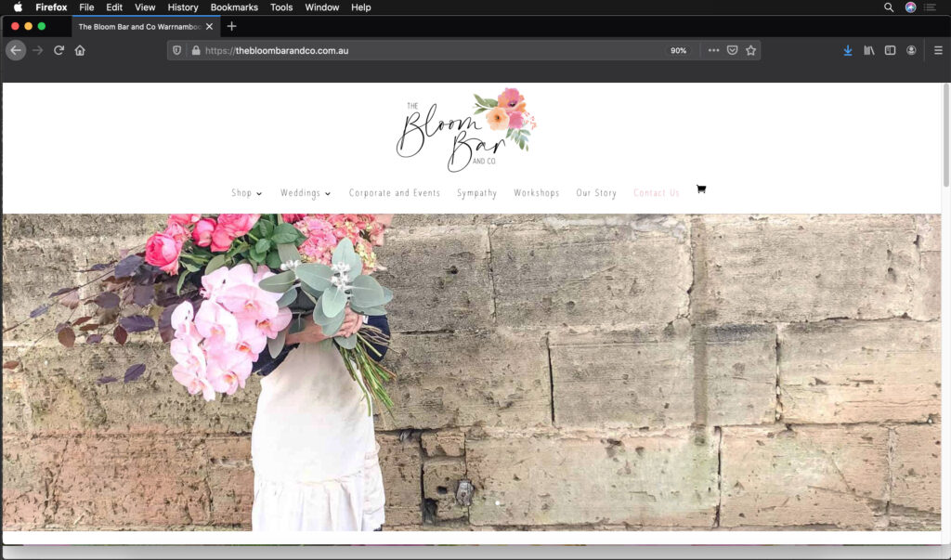Go to Corporate and Events page
The image size is (951, 560).
[x=394, y=193]
